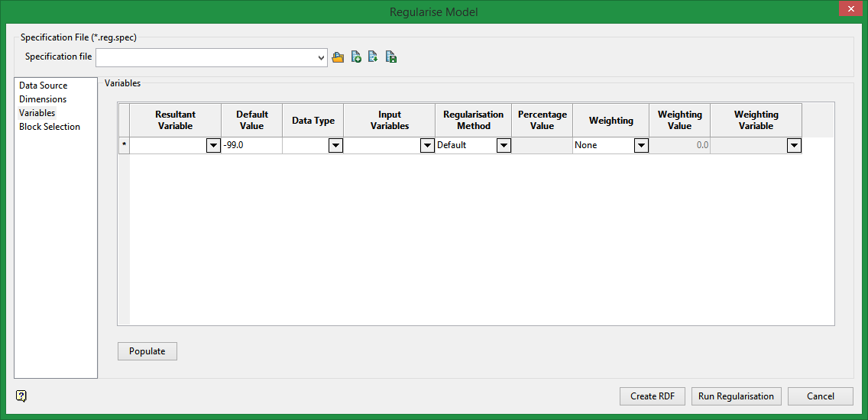
Task: Click the Data Type column header
Action: pyautogui.click(x=313, y=120)
